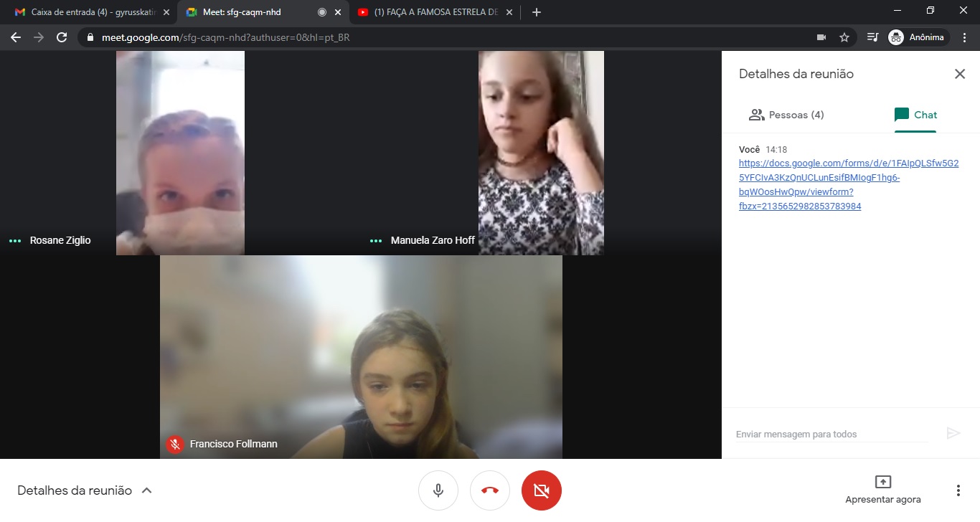
Task: Click the Enviar mensagem para todos field
Action: pyautogui.click(x=831, y=434)
